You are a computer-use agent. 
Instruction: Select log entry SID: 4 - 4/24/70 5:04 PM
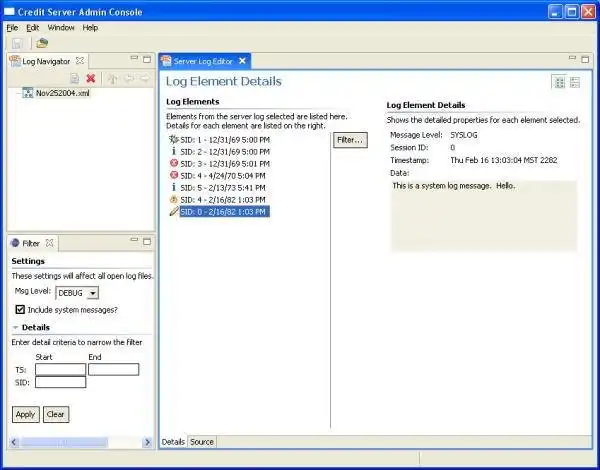(223, 176)
